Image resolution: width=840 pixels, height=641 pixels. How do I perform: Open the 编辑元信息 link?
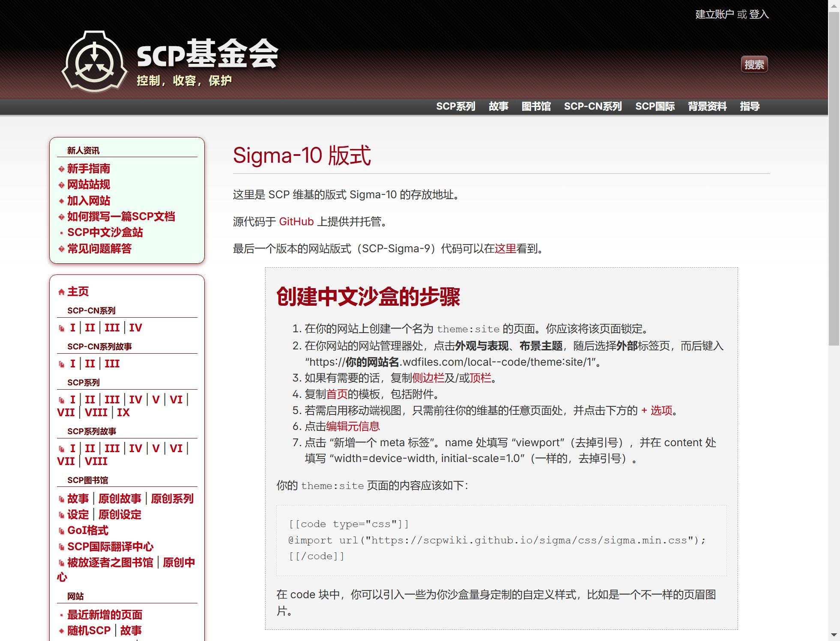click(353, 426)
